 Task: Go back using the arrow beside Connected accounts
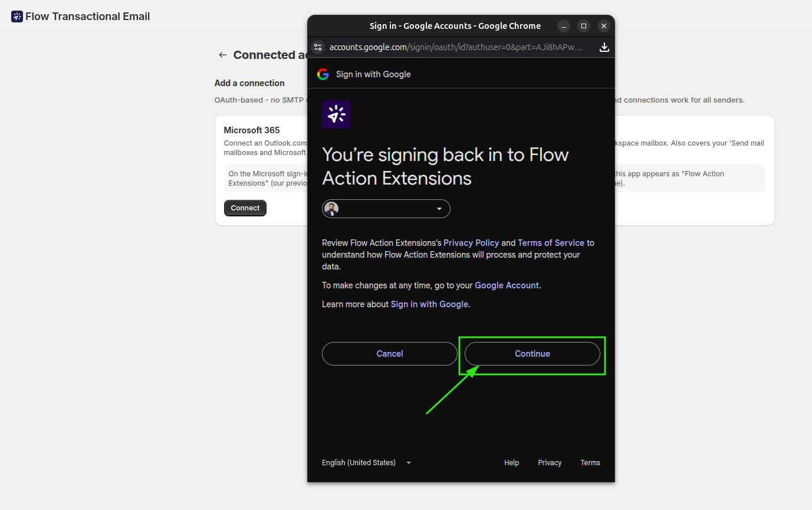tap(222, 55)
